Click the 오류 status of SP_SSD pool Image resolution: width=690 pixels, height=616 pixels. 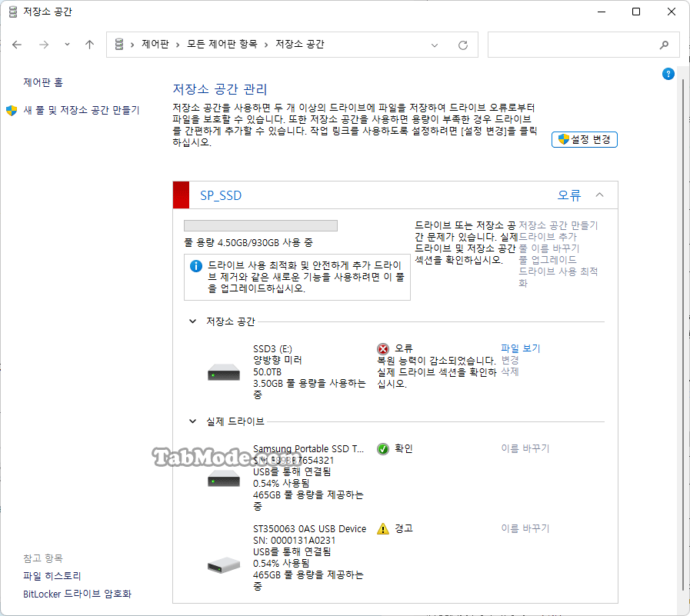coord(569,195)
